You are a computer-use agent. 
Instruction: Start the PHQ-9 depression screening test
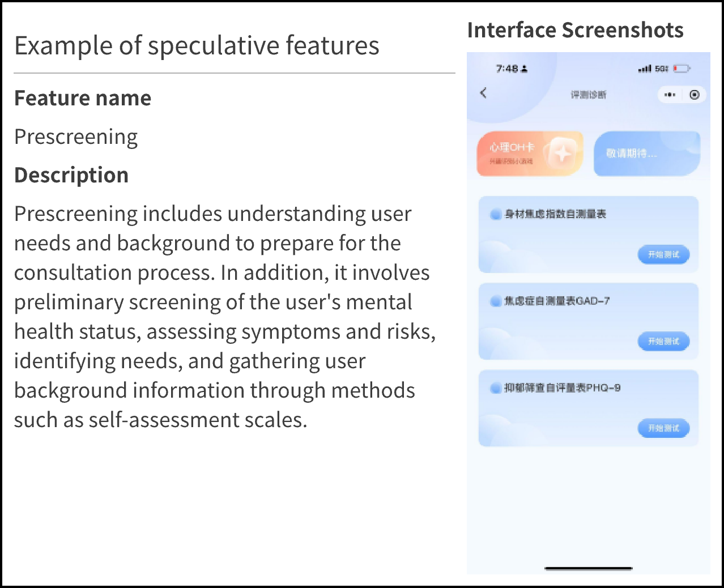click(663, 428)
